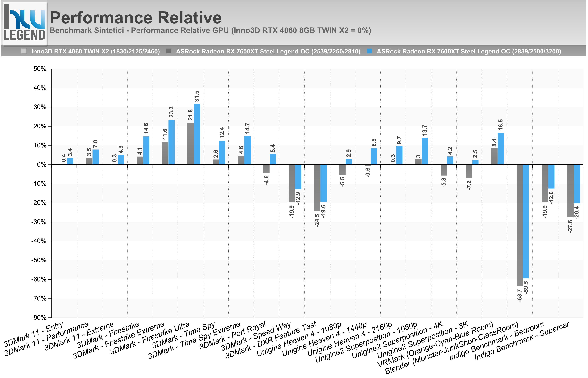Screen dimensions: 588x378
Task: Click the dark gray RX 7600XT legend swatch
Action: tap(168, 51)
